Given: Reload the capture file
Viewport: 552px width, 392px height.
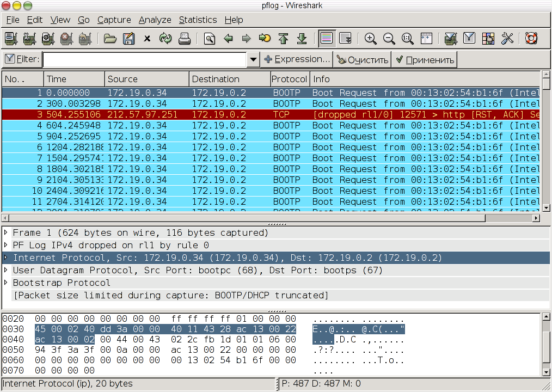Looking at the screenshot, I should [165, 39].
